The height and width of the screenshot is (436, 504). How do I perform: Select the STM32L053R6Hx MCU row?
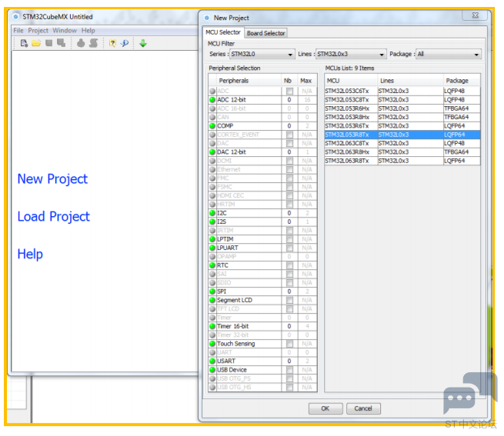click(402, 108)
